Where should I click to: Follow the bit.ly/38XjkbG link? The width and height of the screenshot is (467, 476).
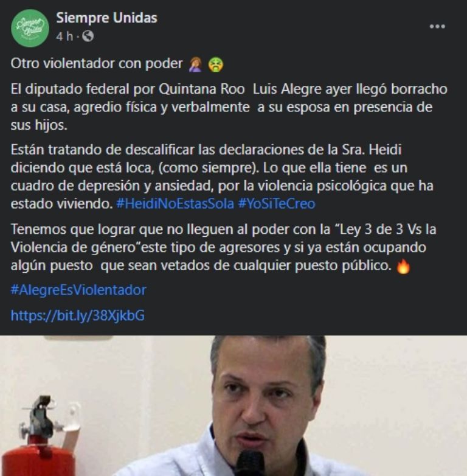coord(78,315)
